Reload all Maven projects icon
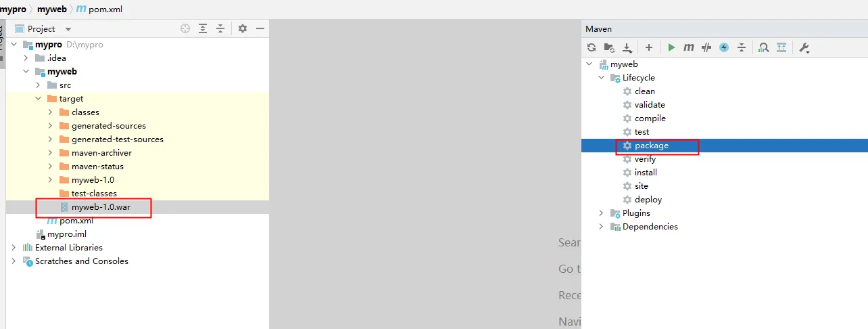Image resolution: width=868 pixels, height=329 pixels. pyautogui.click(x=592, y=47)
